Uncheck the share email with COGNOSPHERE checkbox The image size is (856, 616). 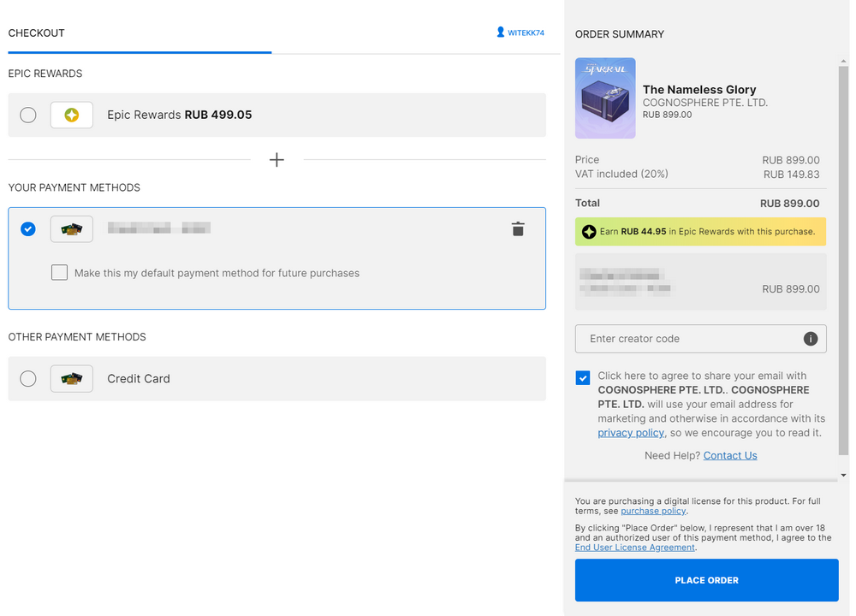pos(583,377)
